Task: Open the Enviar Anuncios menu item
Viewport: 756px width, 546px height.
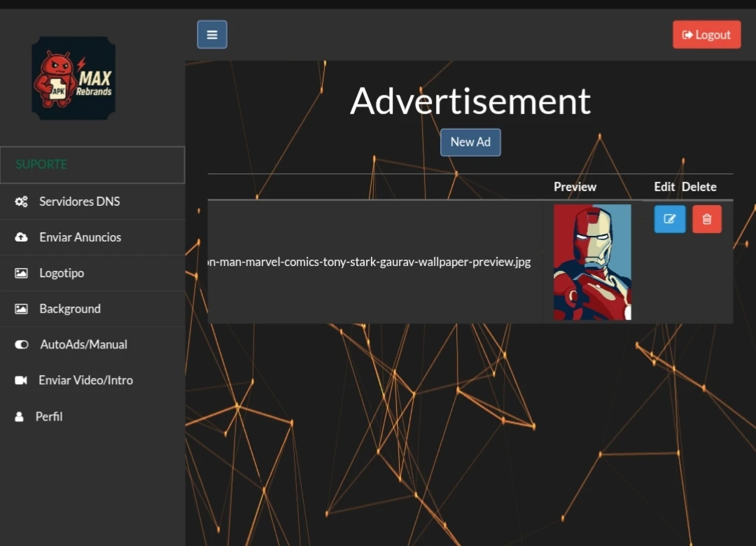Action: tap(92, 237)
